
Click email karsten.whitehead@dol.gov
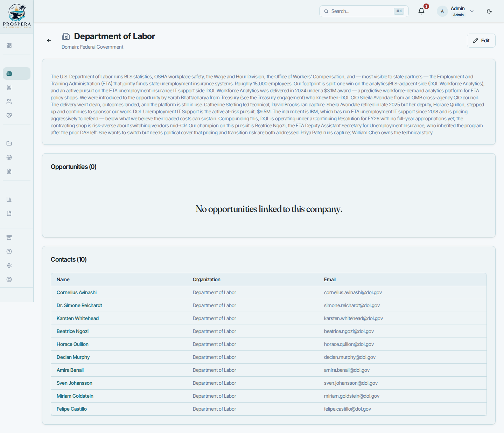[353, 318]
